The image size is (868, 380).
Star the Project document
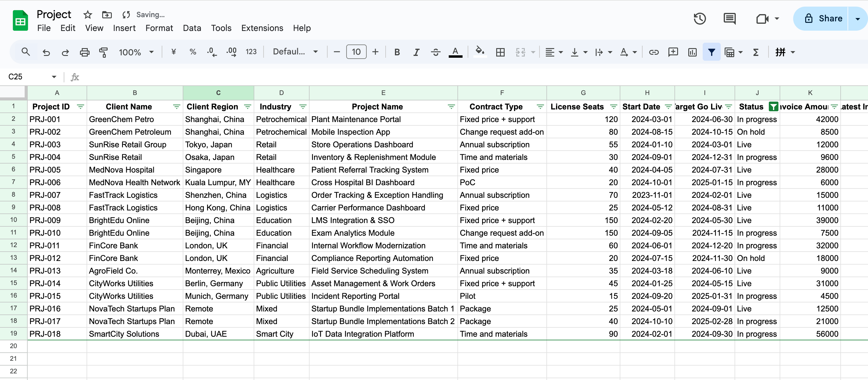(87, 14)
